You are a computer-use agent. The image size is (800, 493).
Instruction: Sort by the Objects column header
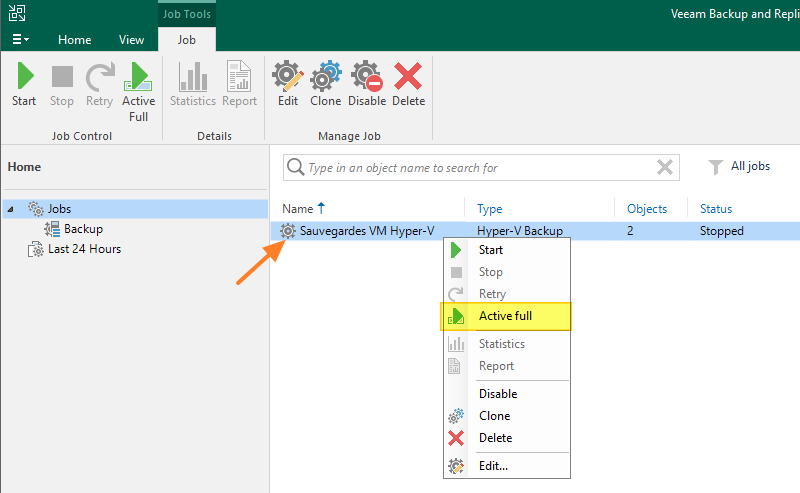pyautogui.click(x=646, y=209)
